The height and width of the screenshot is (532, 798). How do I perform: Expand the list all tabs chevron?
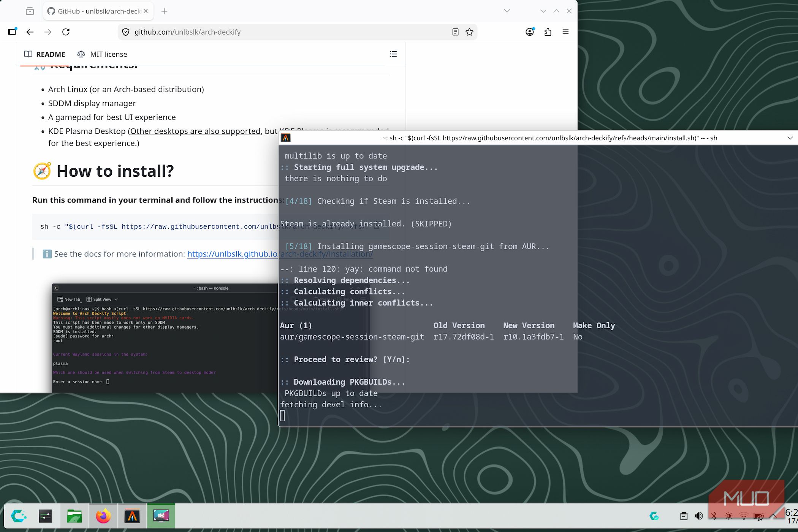(507, 11)
